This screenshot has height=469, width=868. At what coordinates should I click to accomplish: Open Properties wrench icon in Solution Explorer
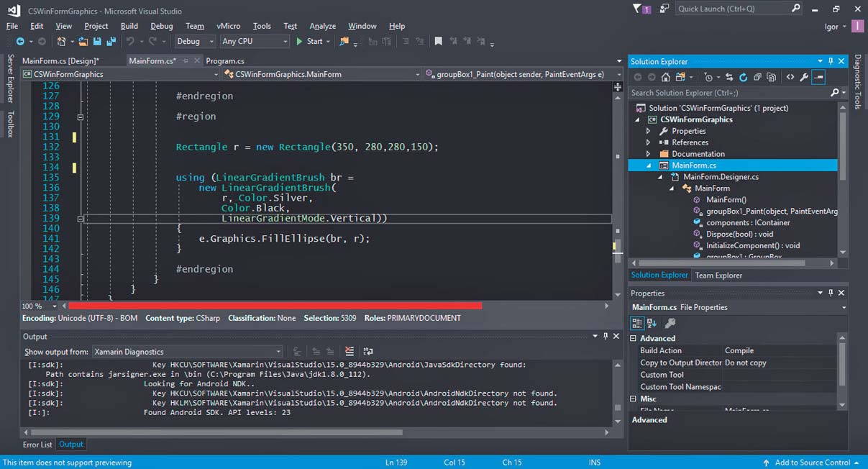tap(804, 77)
